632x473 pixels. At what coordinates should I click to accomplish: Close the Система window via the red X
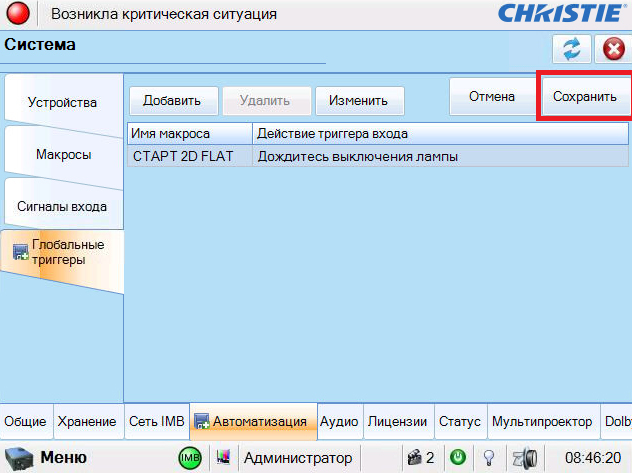click(x=613, y=49)
